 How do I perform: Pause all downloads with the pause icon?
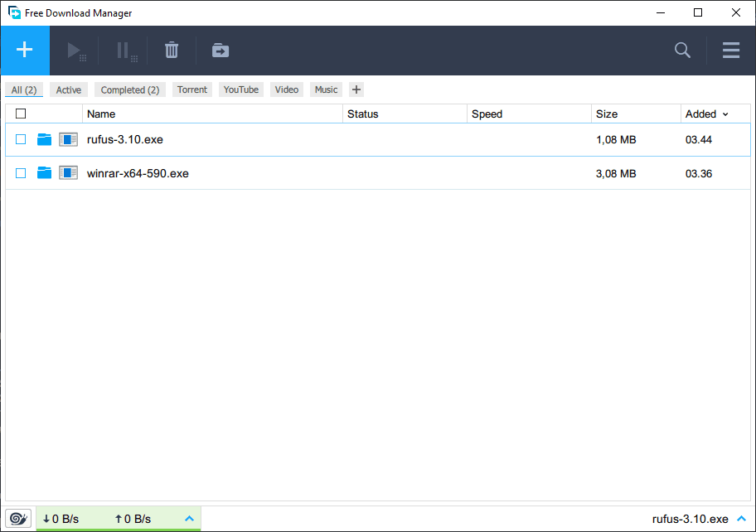127,51
